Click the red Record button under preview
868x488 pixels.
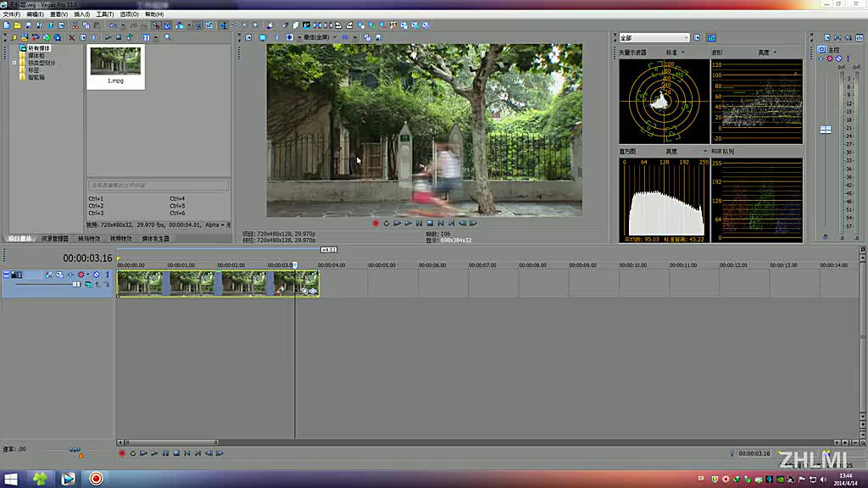[376, 224]
